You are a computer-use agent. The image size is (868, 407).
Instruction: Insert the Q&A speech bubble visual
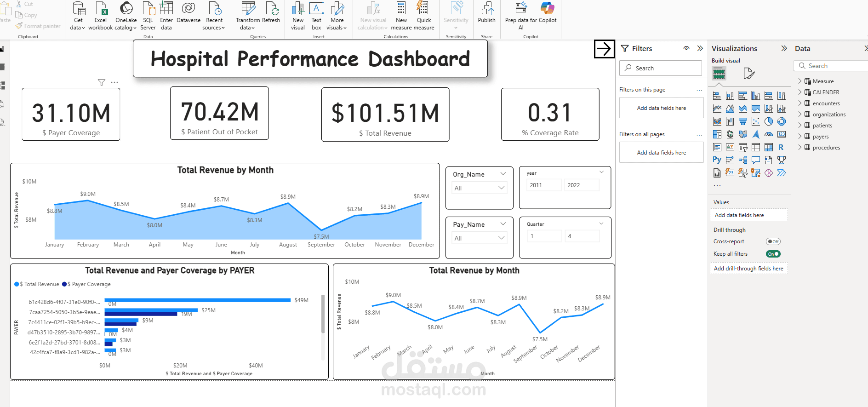click(755, 160)
